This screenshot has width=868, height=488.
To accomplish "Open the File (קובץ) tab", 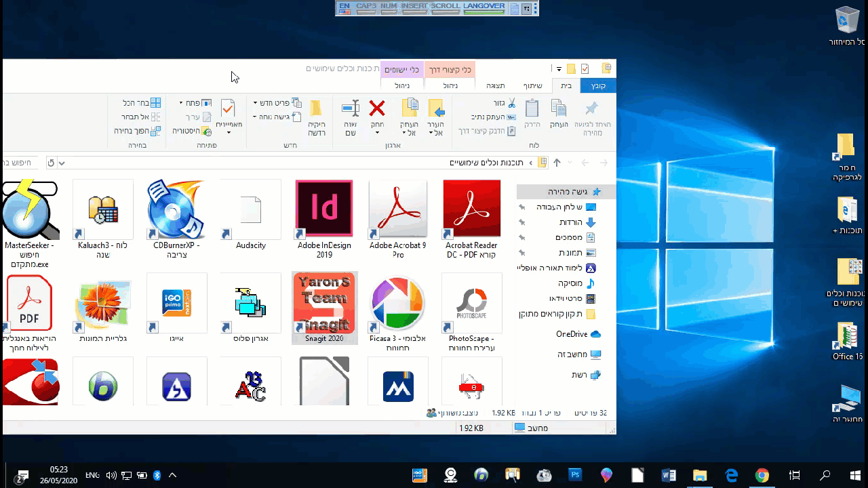I will pyautogui.click(x=598, y=85).
